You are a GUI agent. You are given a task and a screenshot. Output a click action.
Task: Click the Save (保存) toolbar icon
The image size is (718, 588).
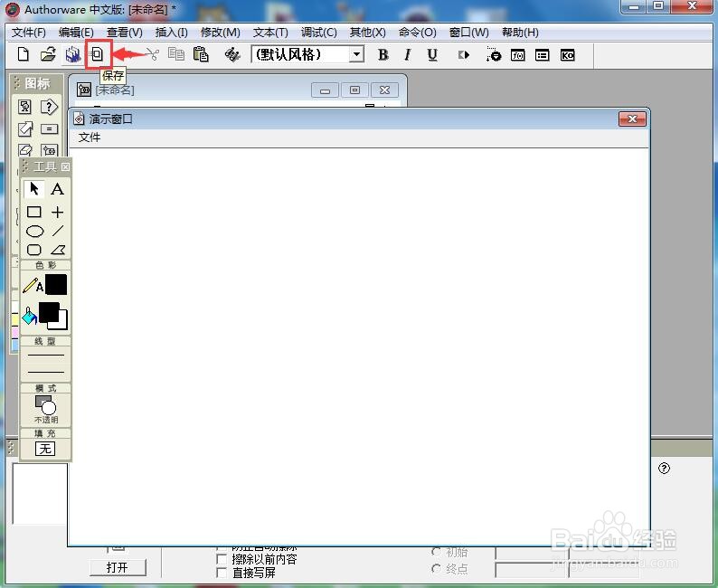pyautogui.click(x=97, y=54)
